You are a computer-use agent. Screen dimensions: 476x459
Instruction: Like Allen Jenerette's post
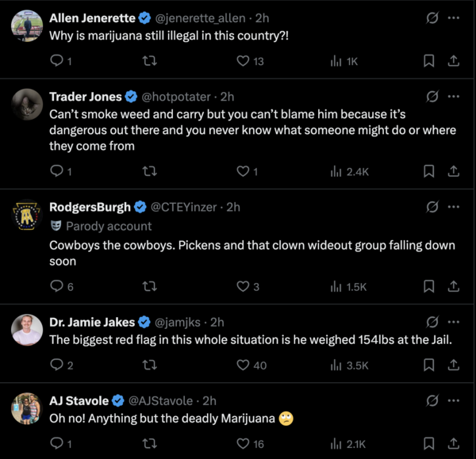click(244, 61)
